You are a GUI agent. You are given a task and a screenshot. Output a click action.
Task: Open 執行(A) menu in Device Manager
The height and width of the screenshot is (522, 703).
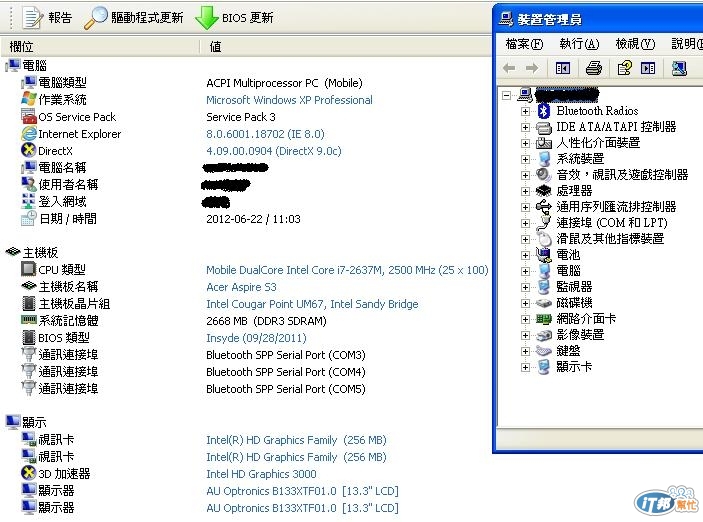click(579, 44)
